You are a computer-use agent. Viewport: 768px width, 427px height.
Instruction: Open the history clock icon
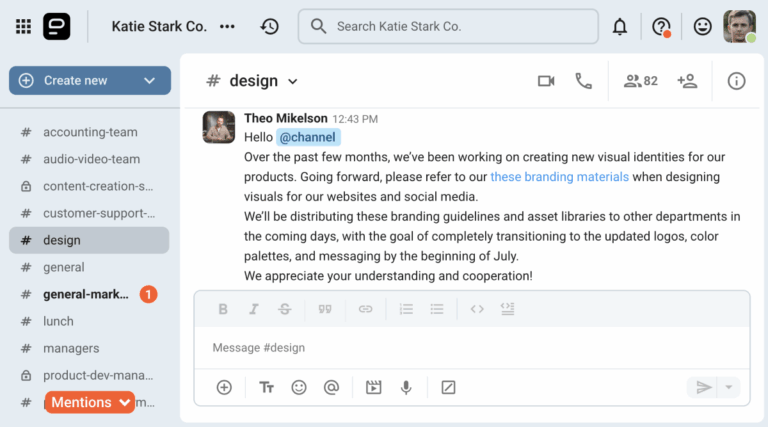[269, 26]
